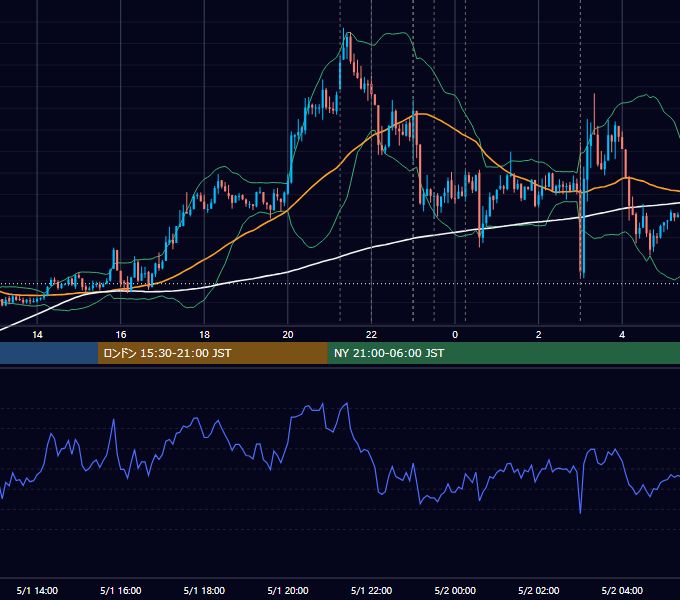Image resolution: width=680 pixels, height=600 pixels.
Task: Click the '5/1 14:00' date label
Action: click(x=37, y=590)
